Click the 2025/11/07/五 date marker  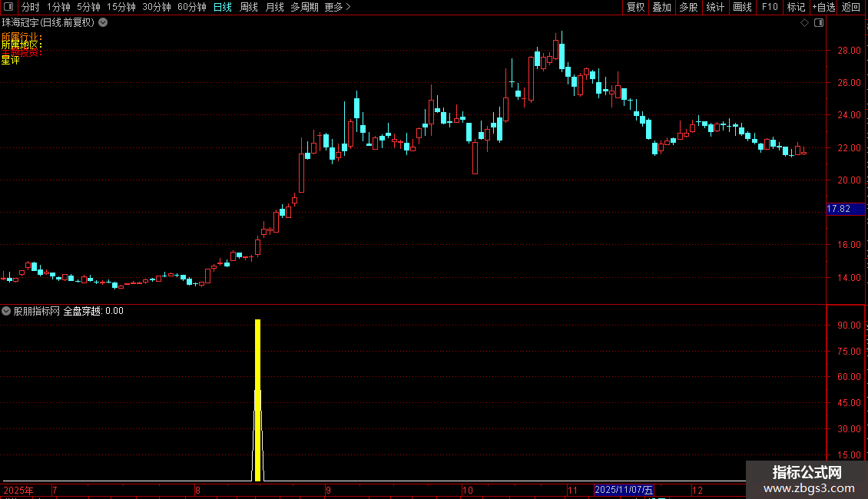click(624, 490)
